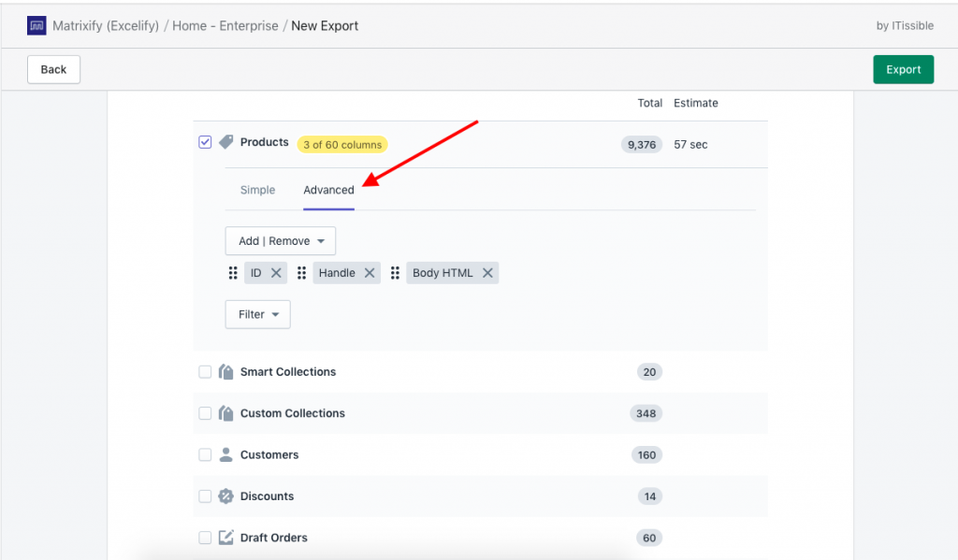Uncheck the Products export checkbox
The height and width of the screenshot is (560, 958).
pos(205,141)
